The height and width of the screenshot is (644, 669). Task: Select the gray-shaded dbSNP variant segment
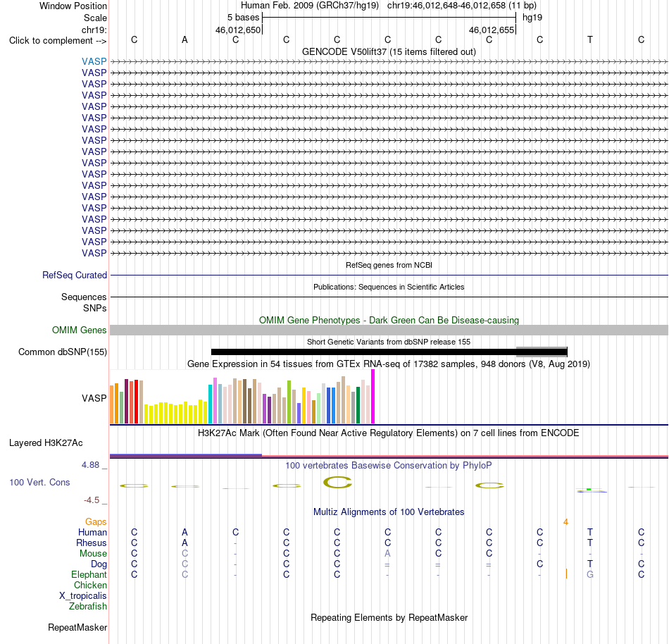point(542,352)
